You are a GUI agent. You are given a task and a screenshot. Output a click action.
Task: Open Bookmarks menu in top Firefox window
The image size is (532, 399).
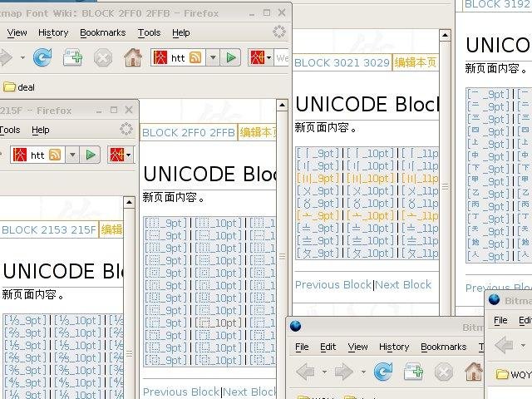103,32
